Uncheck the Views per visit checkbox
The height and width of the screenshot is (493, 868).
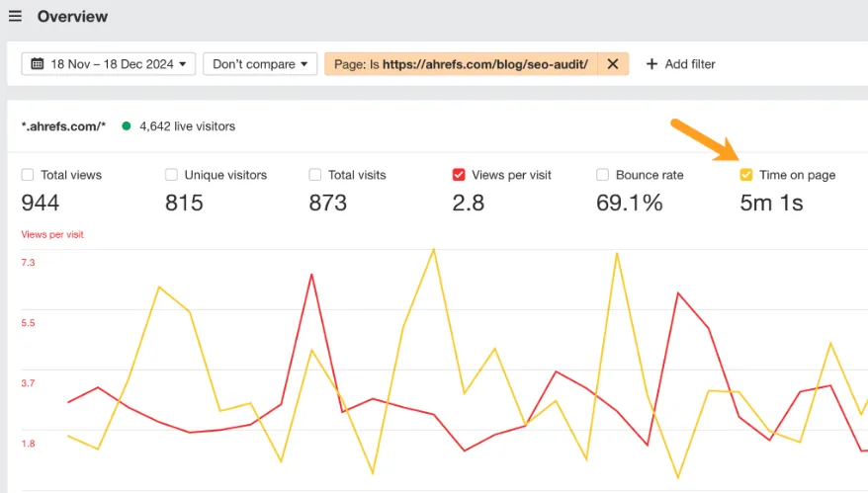459,175
